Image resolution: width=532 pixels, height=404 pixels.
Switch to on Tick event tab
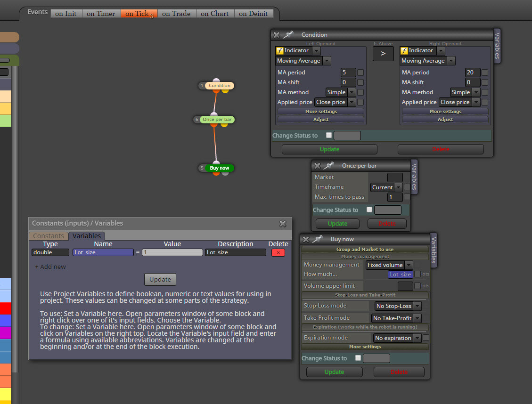tap(139, 14)
